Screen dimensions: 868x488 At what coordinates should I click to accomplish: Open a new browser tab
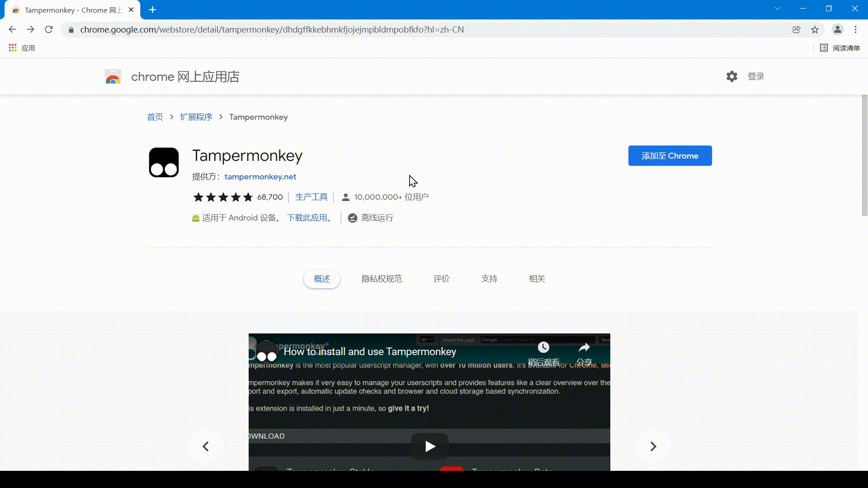click(153, 10)
